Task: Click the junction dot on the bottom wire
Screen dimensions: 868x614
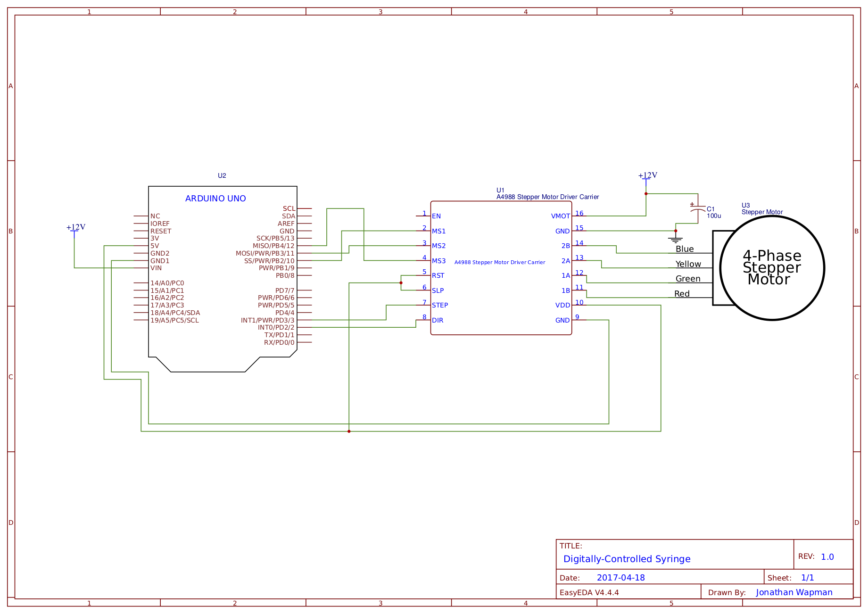Action: pos(349,431)
